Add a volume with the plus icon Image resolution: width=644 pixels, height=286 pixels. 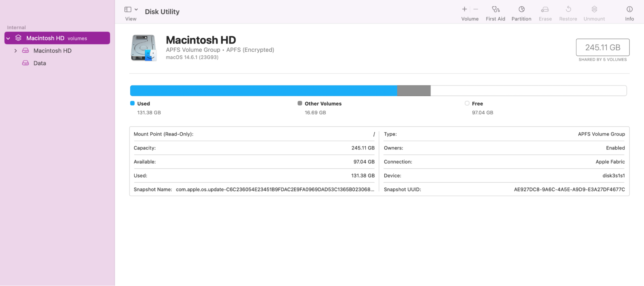tap(465, 9)
